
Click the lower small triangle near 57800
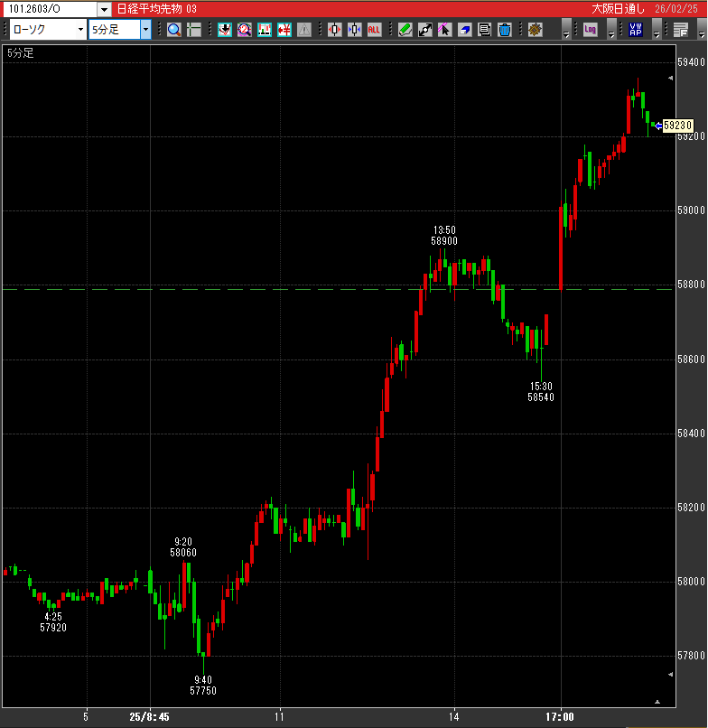(x=670, y=674)
